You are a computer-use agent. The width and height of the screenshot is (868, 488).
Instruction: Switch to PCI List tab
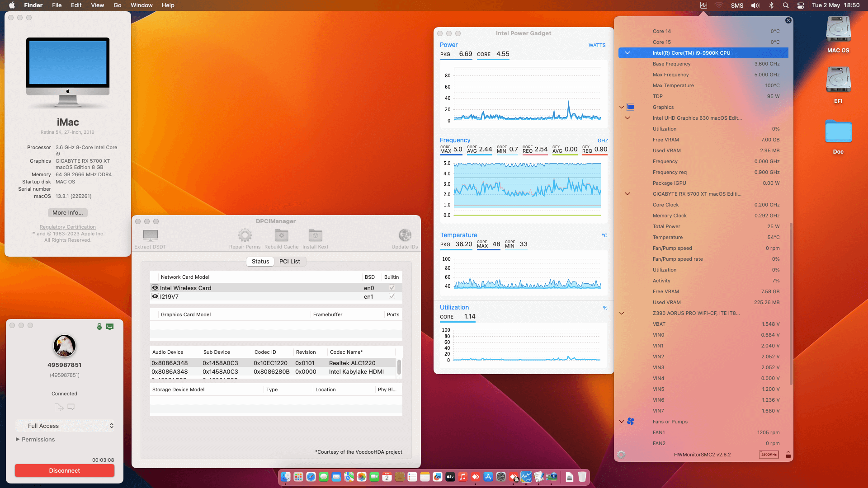pyautogui.click(x=290, y=261)
